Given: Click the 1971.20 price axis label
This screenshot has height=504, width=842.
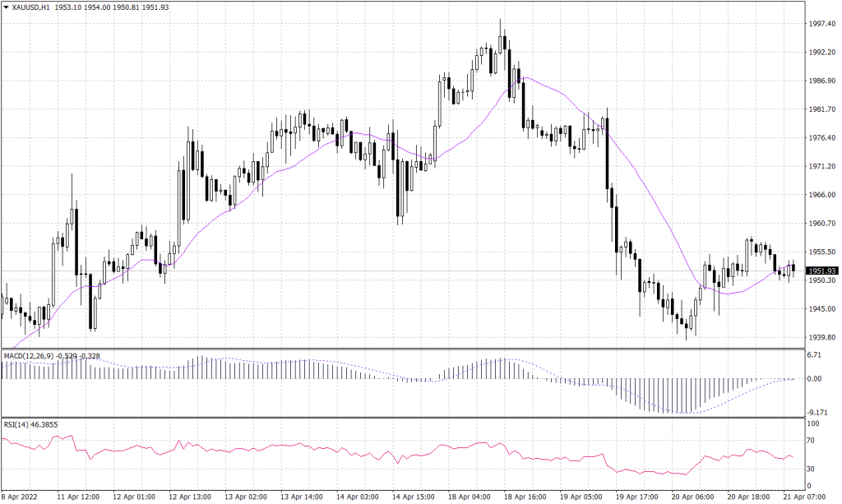Looking at the screenshot, I should 822,166.
